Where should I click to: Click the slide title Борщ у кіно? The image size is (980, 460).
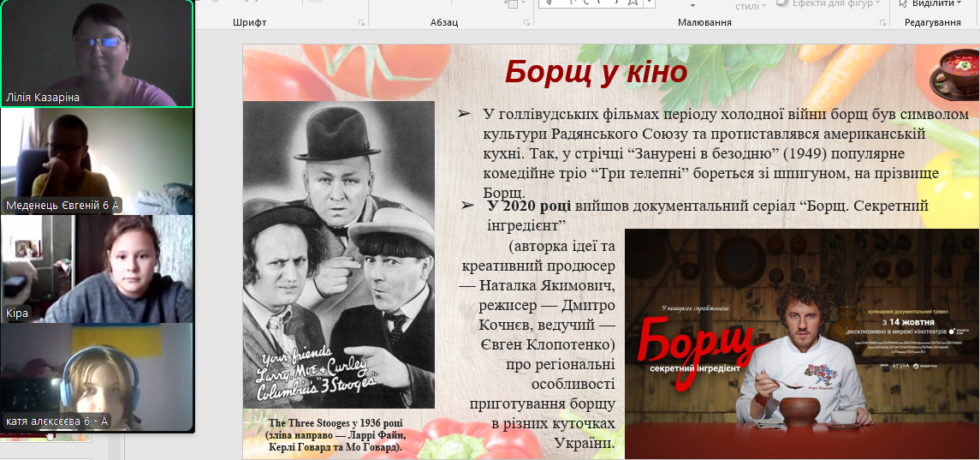(x=596, y=72)
